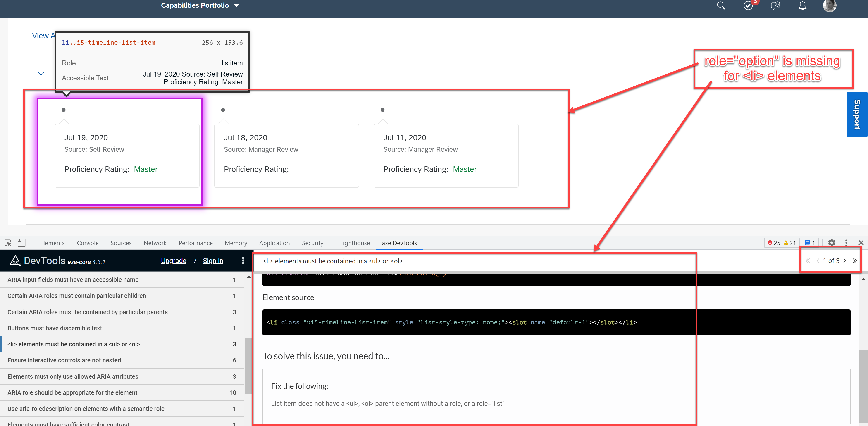The height and width of the screenshot is (426, 868).
Task: Open the notifications bell icon
Action: (x=802, y=6)
